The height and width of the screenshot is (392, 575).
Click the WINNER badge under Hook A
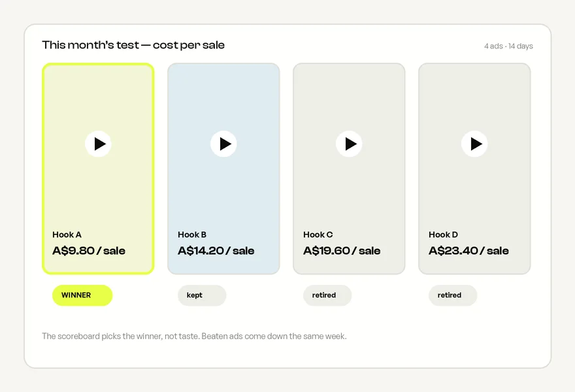pyautogui.click(x=82, y=295)
